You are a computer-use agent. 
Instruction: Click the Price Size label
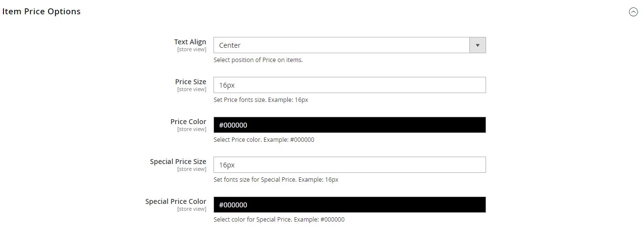[x=190, y=82]
